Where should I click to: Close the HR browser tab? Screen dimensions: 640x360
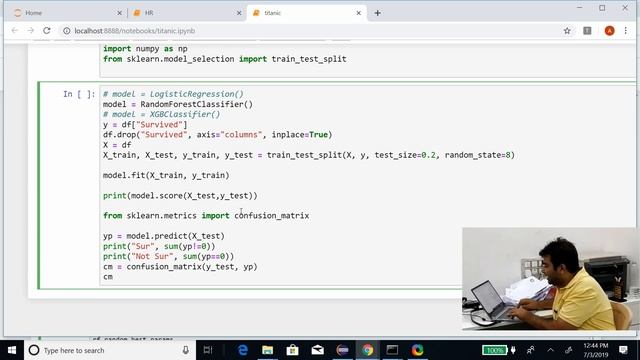click(239, 13)
